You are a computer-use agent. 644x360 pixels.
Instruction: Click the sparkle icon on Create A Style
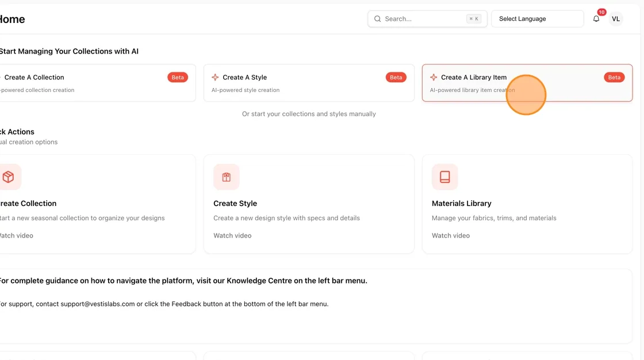215,77
